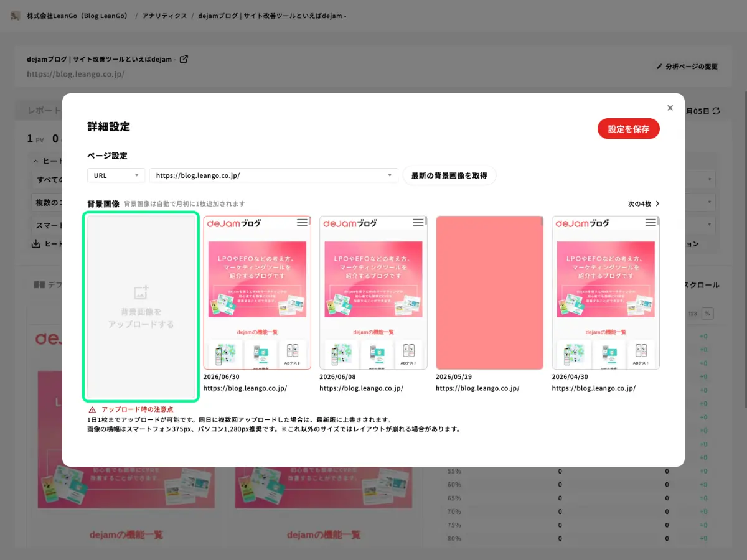Click the refresh icon beside the date
The image size is (747, 560).
[x=716, y=111]
